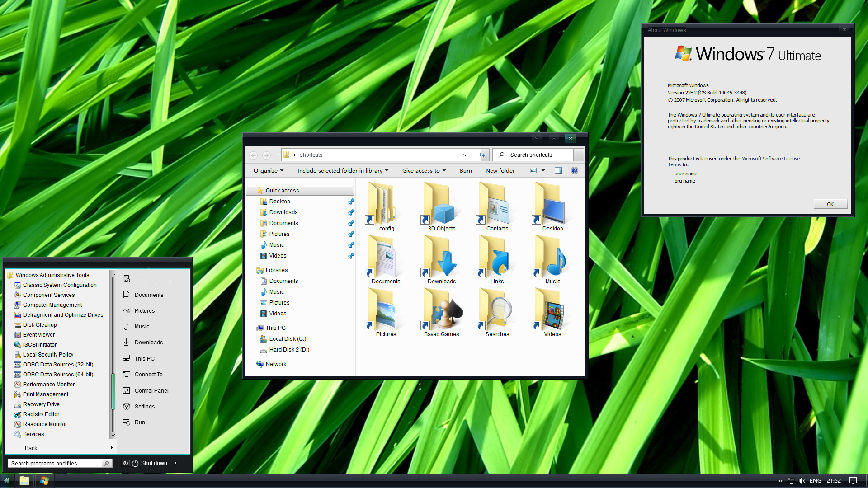Click the refresh icon beside address bar
Image resolution: width=868 pixels, height=488 pixels.
(482, 155)
